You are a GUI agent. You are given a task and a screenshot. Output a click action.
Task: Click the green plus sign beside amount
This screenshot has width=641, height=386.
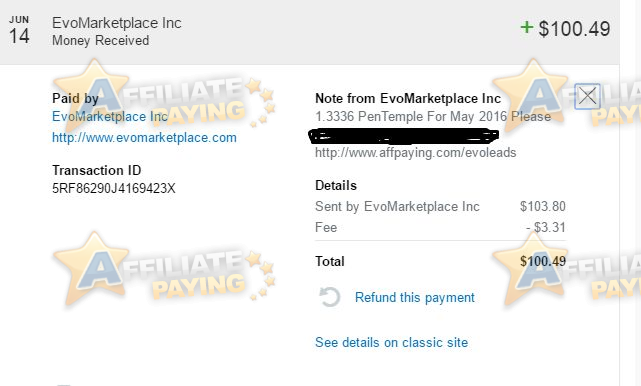coord(527,27)
